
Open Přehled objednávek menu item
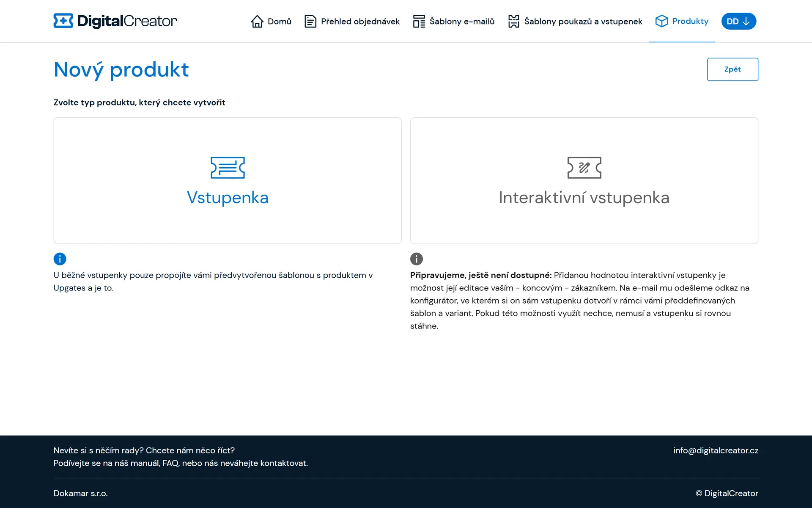click(352, 21)
